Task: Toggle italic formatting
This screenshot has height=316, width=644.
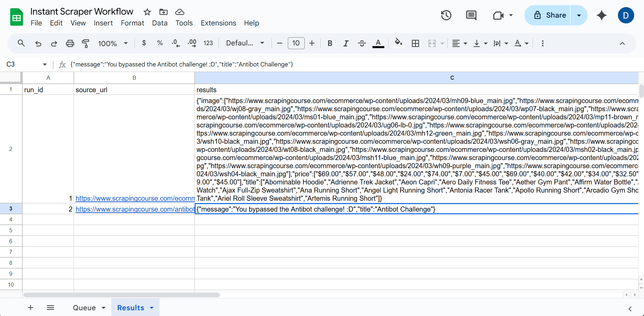Action: (x=346, y=43)
